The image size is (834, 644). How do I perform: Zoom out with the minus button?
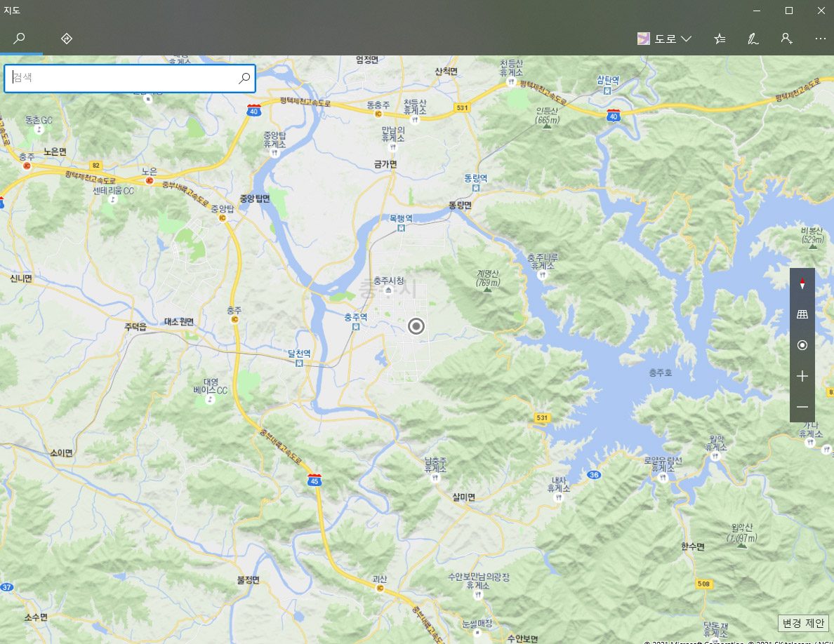pos(802,407)
